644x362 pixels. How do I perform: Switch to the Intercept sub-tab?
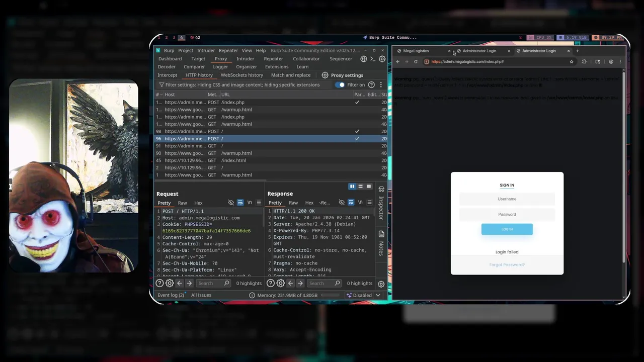coord(168,75)
